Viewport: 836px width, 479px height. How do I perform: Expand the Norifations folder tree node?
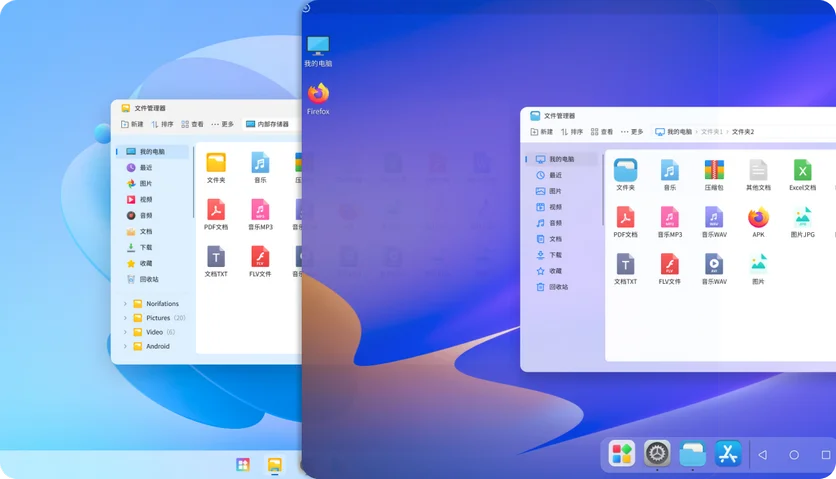point(125,304)
